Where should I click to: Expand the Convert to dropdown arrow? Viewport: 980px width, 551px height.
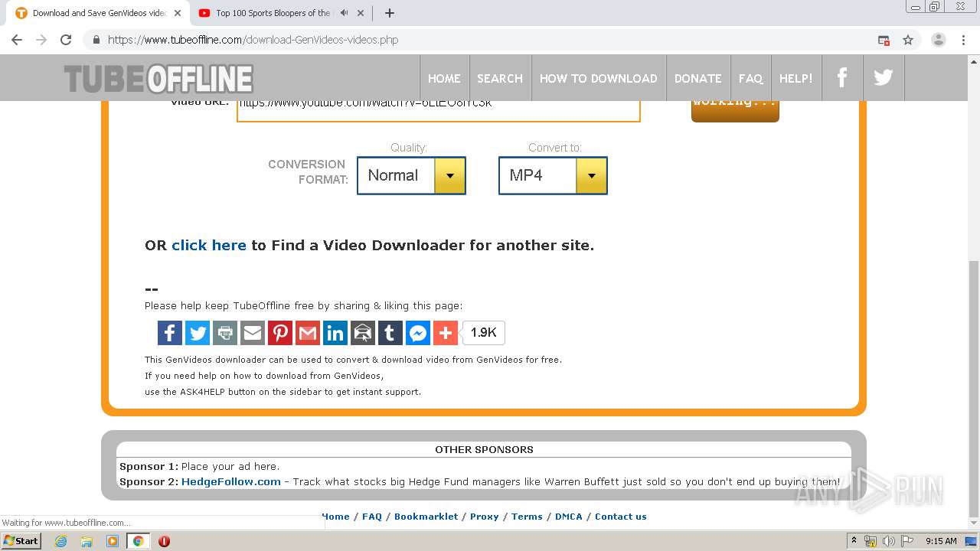tap(591, 175)
